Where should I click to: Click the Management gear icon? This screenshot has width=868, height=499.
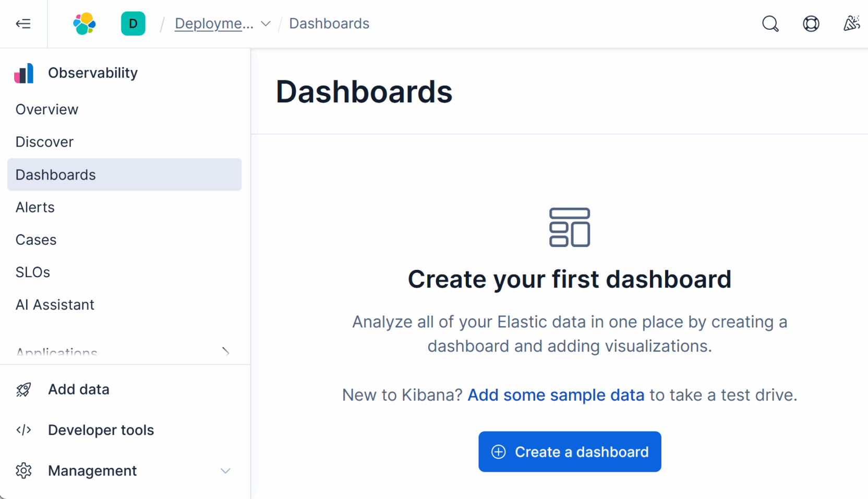23,471
